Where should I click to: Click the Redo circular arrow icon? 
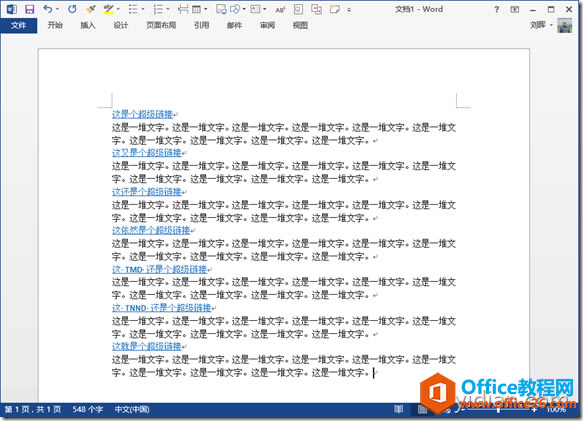point(72,9)
